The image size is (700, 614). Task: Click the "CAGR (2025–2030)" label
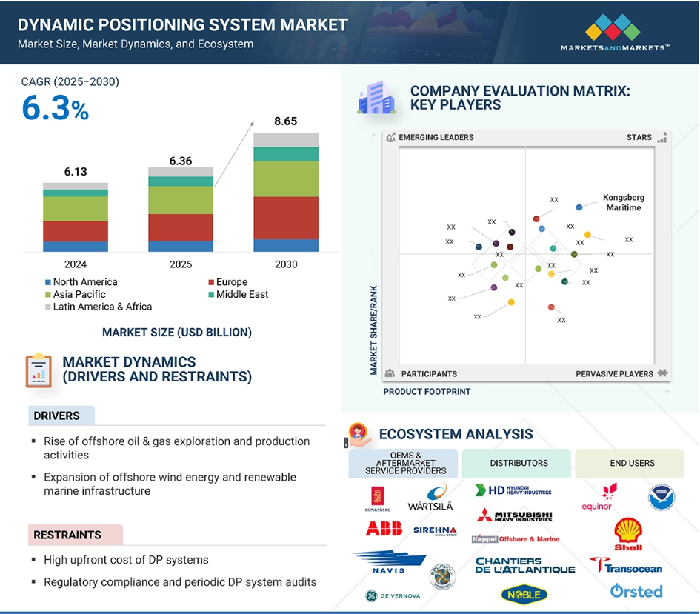point(70,82)
